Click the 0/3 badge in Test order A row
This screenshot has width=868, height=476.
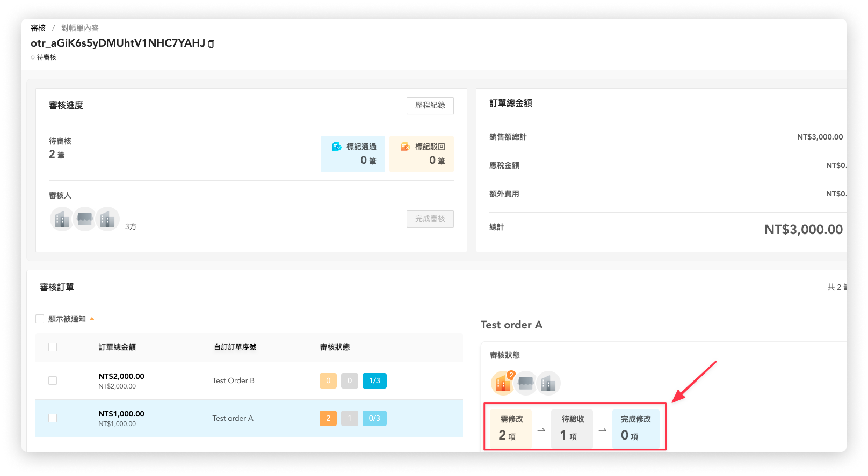point(374,418)
